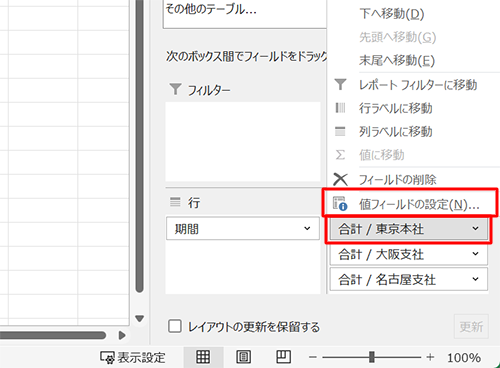Switch to Page Layout view icon

244,357
